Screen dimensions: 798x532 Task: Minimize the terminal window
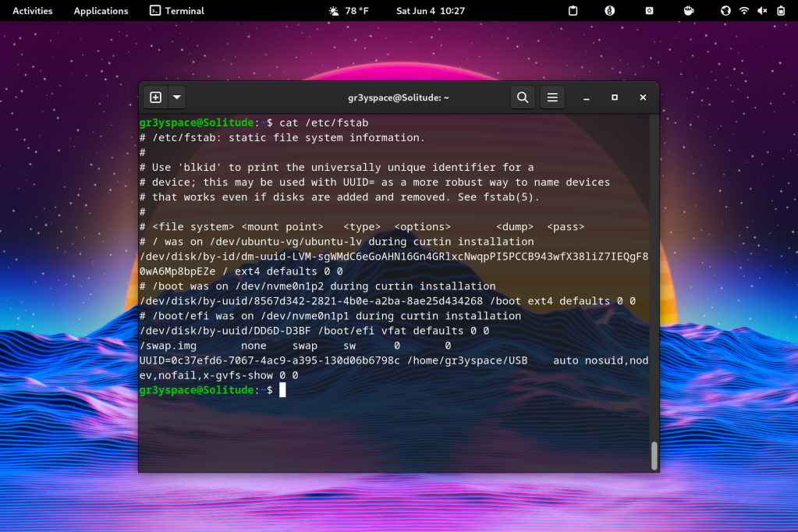coord(587,98)
